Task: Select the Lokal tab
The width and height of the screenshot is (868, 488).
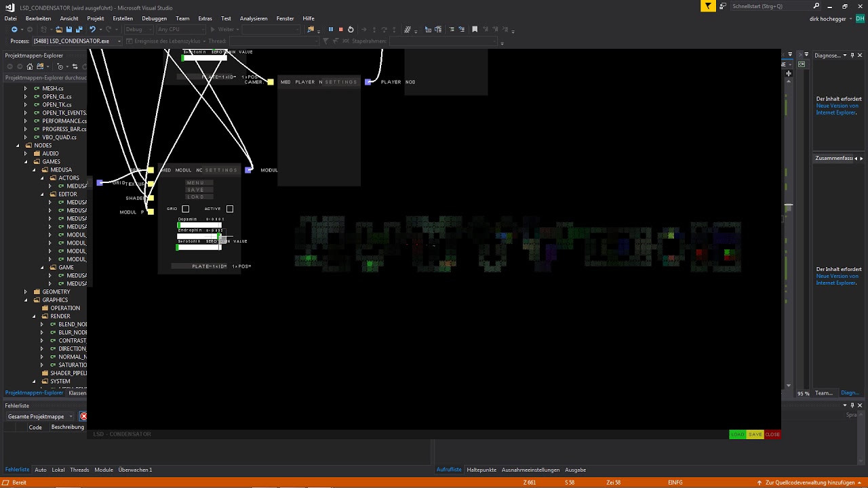Action: pyautogui.click(x=58, y=470)
